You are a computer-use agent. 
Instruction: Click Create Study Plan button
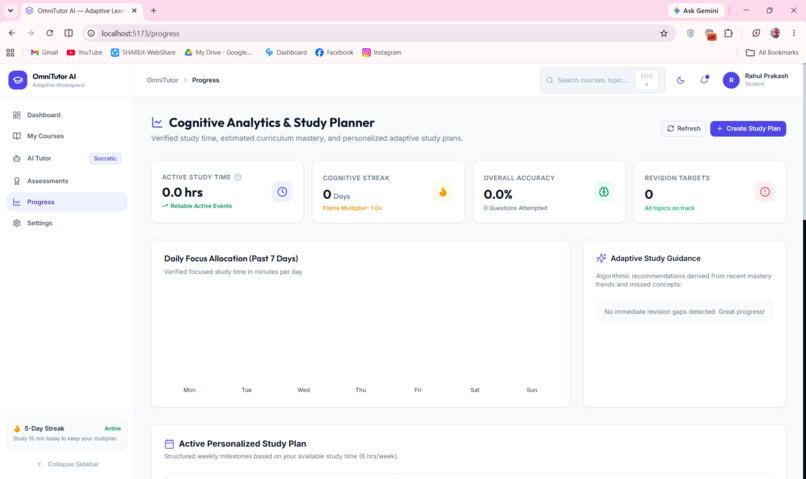coord(748,128)
